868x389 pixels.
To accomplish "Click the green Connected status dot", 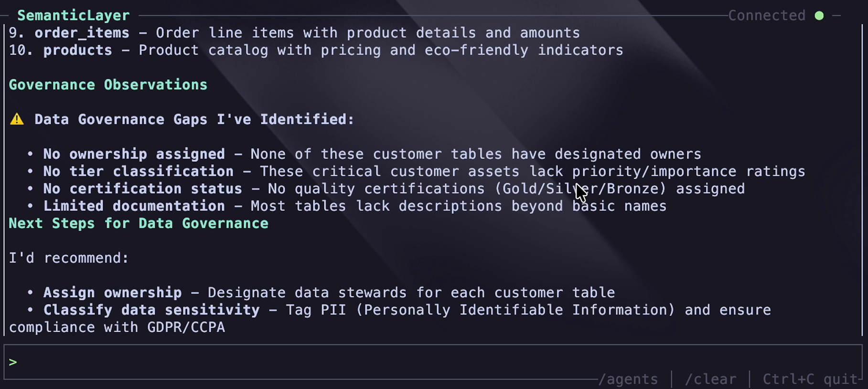I will point(819,16).
